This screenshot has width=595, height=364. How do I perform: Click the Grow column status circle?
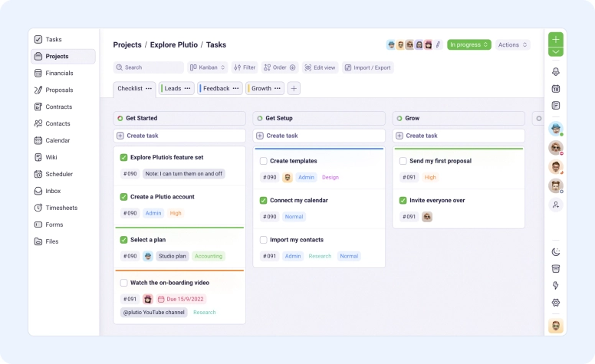(399, 118)
